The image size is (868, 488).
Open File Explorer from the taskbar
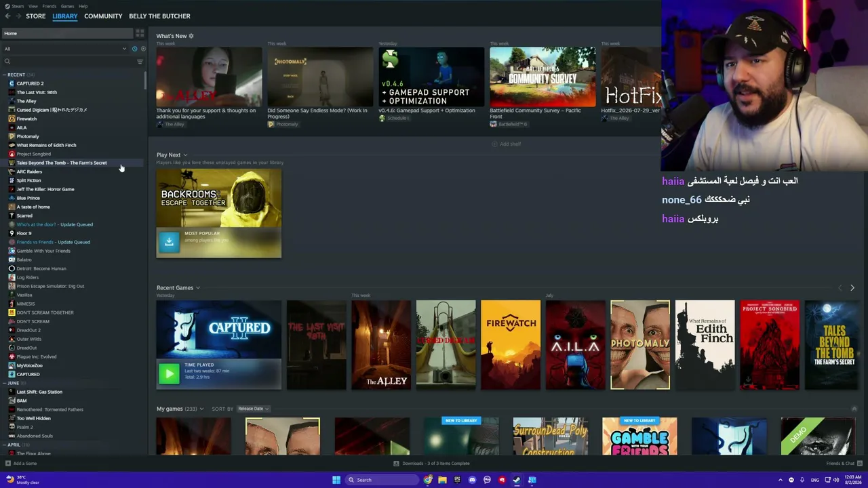(x=442, y=480)
